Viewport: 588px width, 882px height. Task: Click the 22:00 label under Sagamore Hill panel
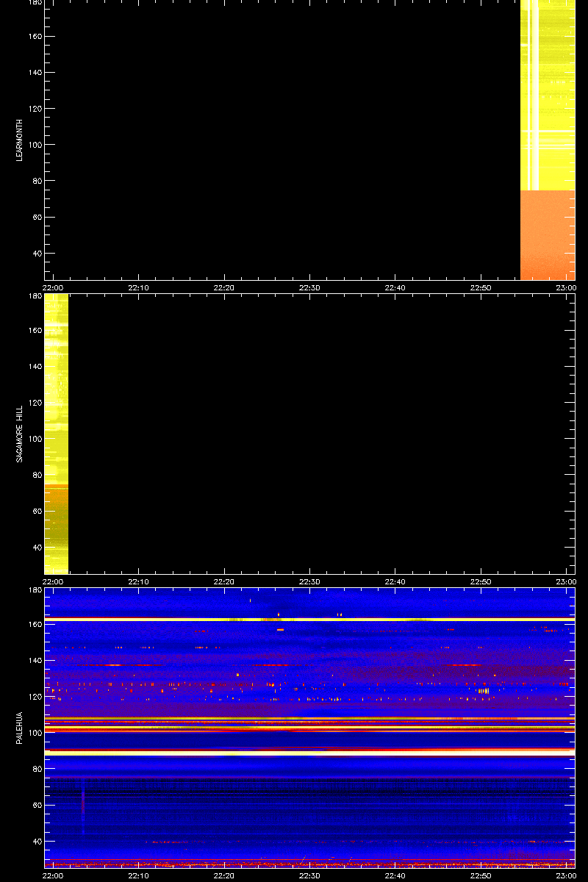point(54,582)
